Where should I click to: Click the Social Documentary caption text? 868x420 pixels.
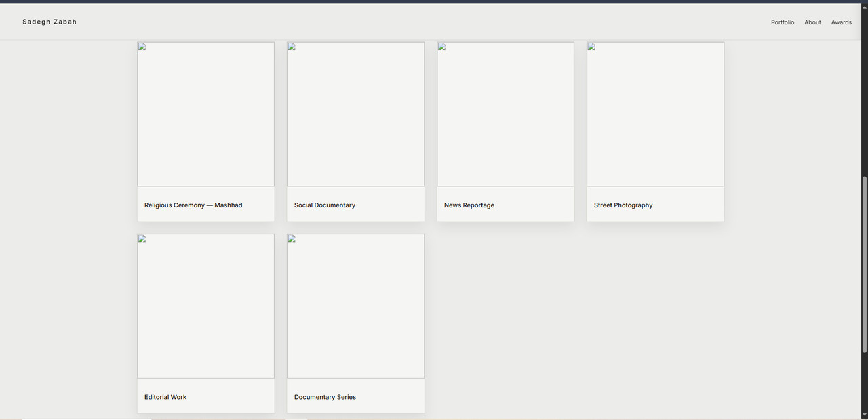click(325, 205)
